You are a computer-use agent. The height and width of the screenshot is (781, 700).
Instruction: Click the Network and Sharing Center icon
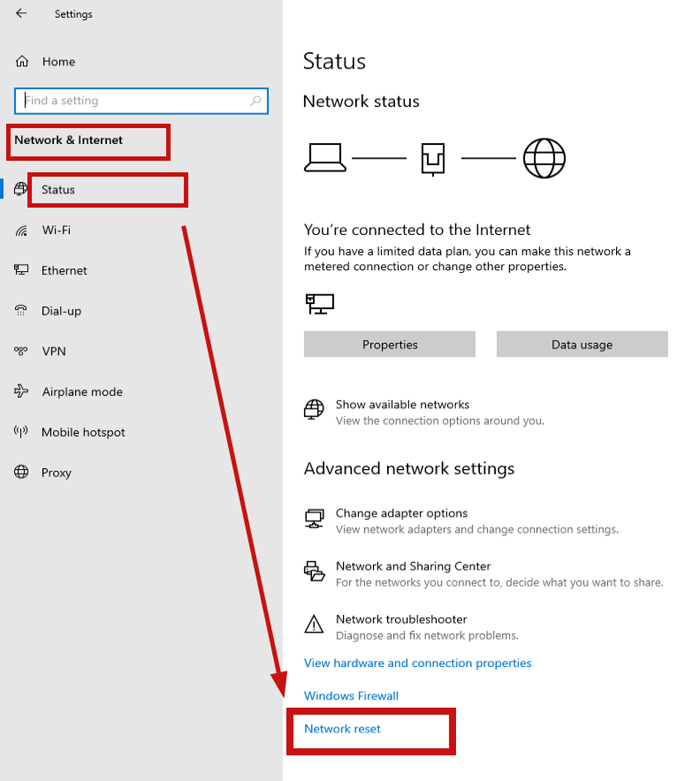pos(314,571)
